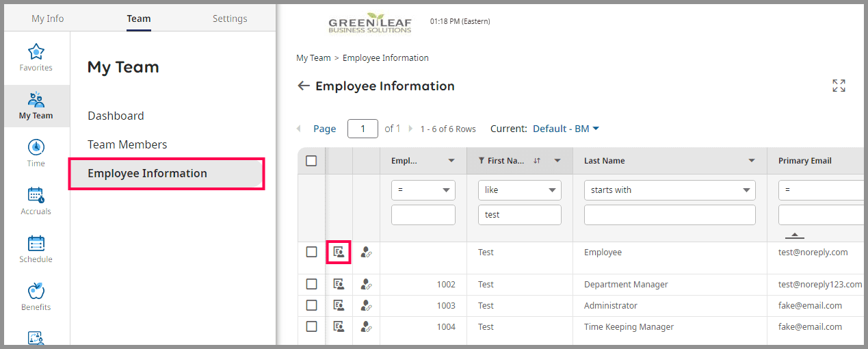The image size is (868, 349).
Task: Click previous page arrow
Action: [x=298, y=129]
